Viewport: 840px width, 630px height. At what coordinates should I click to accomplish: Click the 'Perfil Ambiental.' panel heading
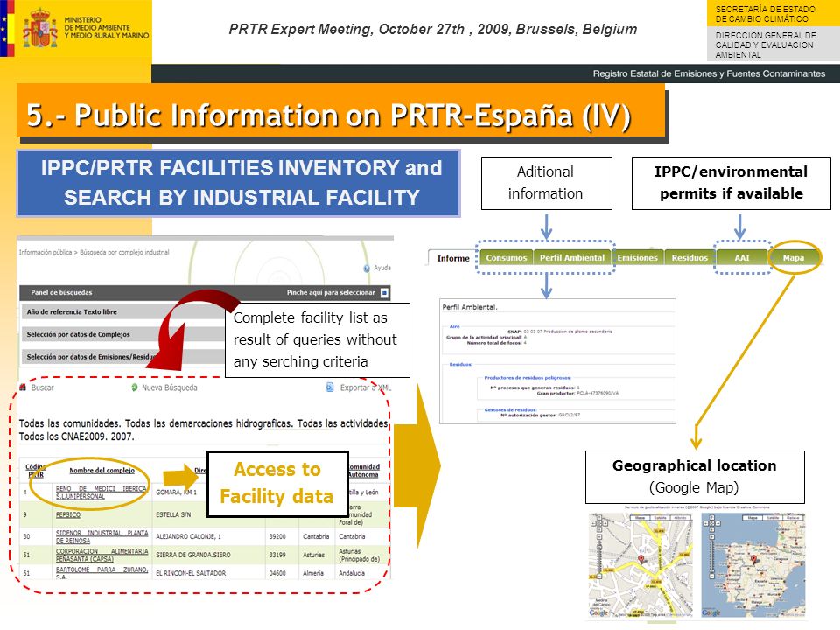pos(470,307)
